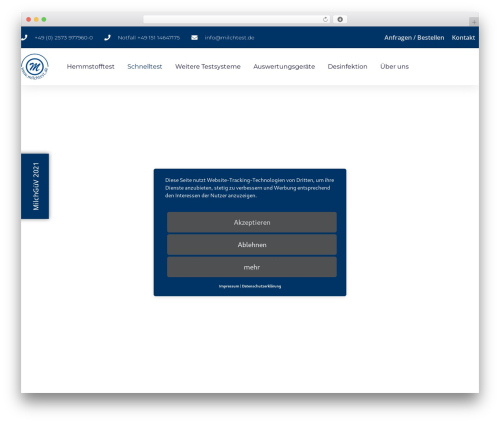Click the MilchGüV 2021 side tab

(x=35, y=186)
